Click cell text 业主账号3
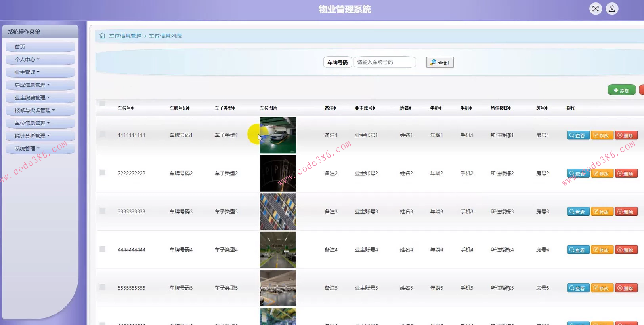The image size is (644, 325). click(366, 212)
